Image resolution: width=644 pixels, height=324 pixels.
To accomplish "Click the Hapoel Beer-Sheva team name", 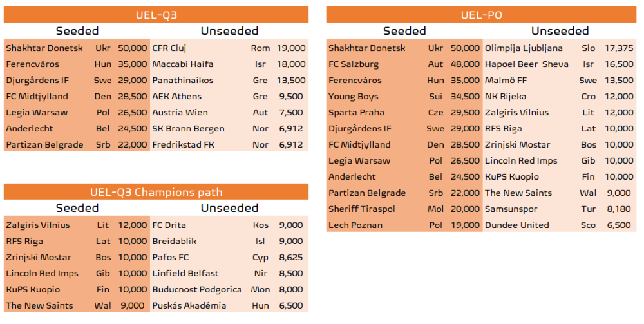I will 527,64.
